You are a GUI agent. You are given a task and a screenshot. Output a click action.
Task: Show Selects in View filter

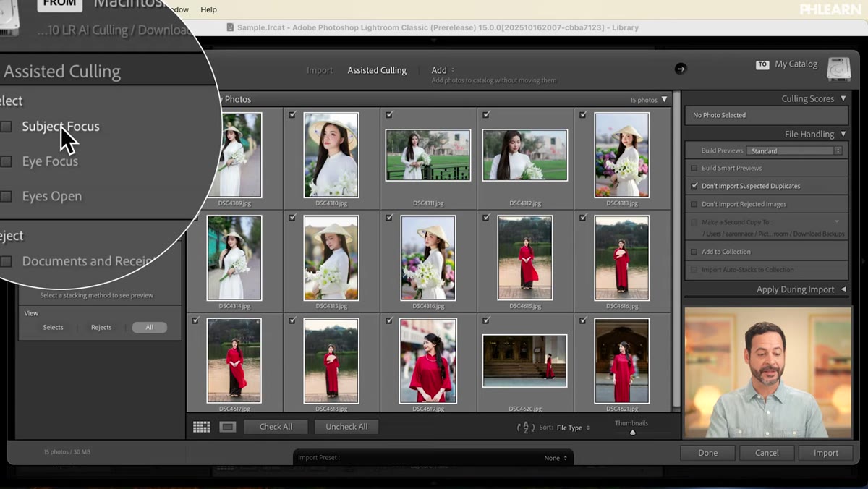tap(53, 327)
